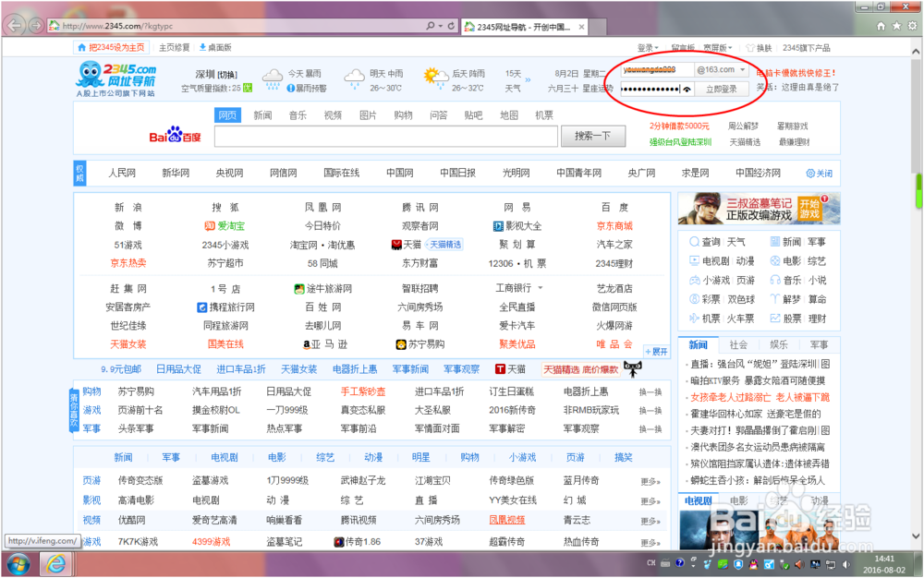Switch to the 社会 news tab

(738, 345)
